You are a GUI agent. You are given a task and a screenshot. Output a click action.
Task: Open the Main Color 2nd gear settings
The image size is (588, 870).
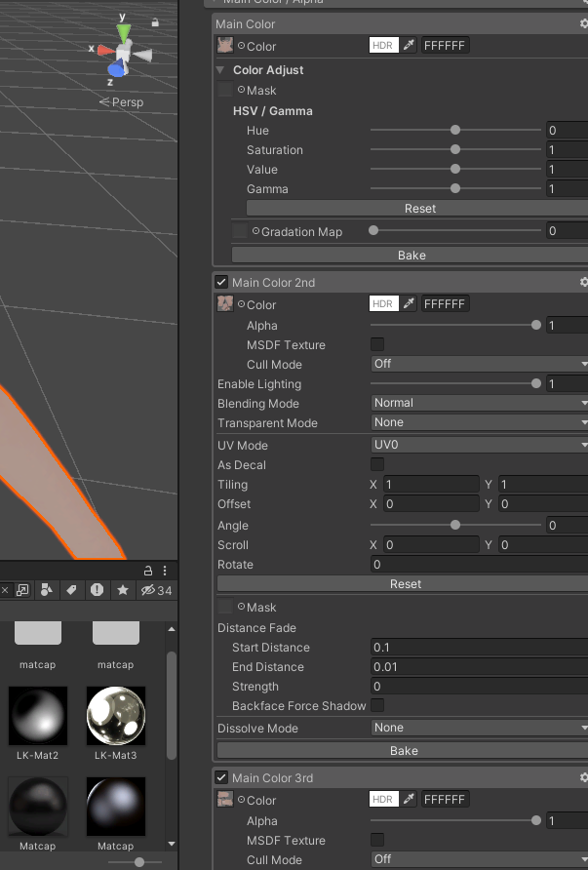click(x=583, y=282)
